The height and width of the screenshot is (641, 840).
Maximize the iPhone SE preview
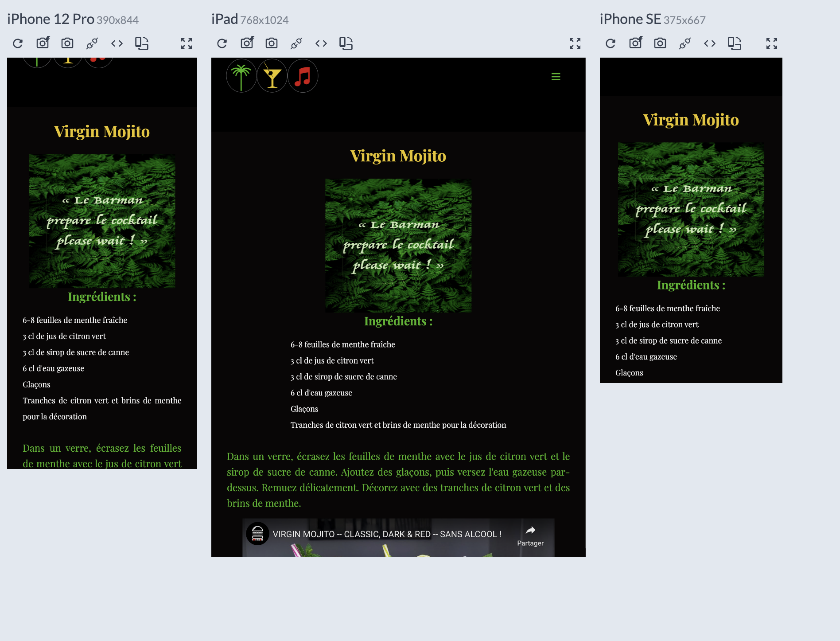[772, 43]
